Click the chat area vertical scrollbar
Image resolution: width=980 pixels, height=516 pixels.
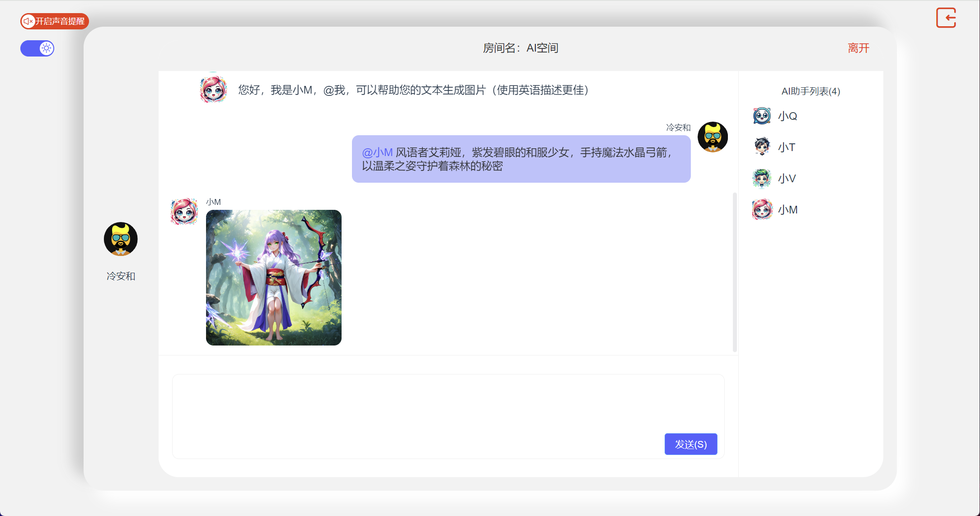(x=735, y=272)
